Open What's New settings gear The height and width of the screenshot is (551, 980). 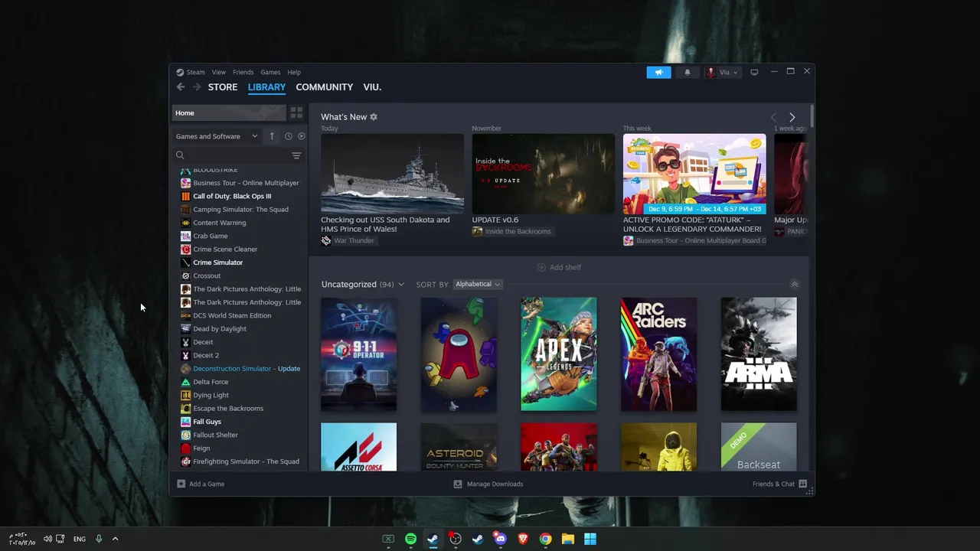pos(374,117)
